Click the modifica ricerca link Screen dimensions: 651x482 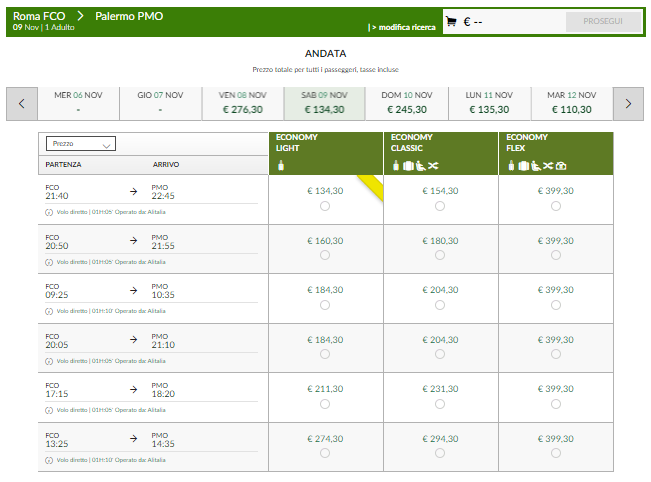point(403,27)
